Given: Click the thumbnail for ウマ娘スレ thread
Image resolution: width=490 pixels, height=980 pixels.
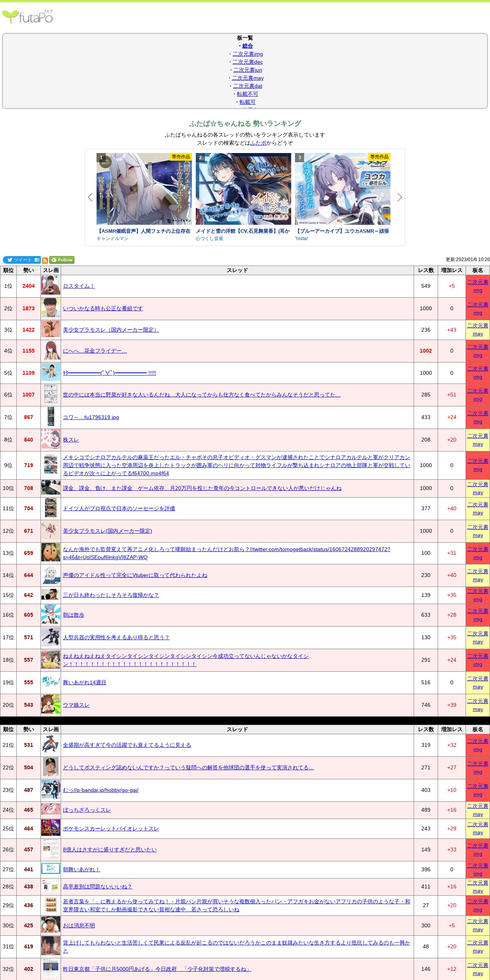Looking at the screenshot, I should [51, 705].
